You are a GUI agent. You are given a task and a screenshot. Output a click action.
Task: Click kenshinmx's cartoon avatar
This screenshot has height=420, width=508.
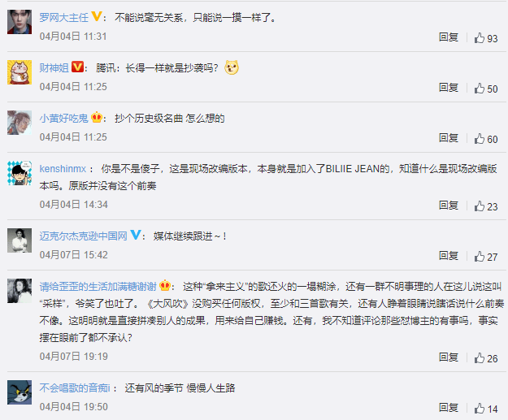[20, 173]
